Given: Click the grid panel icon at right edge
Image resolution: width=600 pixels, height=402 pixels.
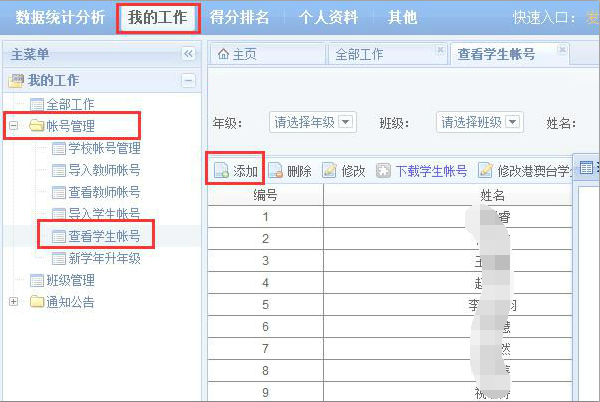Looking at the screenshot, I should coord(586,167).
